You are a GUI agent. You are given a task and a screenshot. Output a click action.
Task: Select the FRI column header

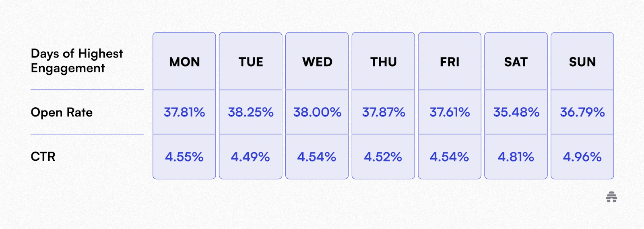[x=450, y=61]
